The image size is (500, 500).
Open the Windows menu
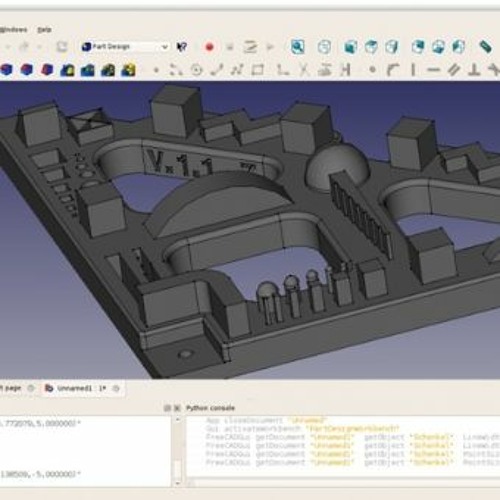[13, 30]
